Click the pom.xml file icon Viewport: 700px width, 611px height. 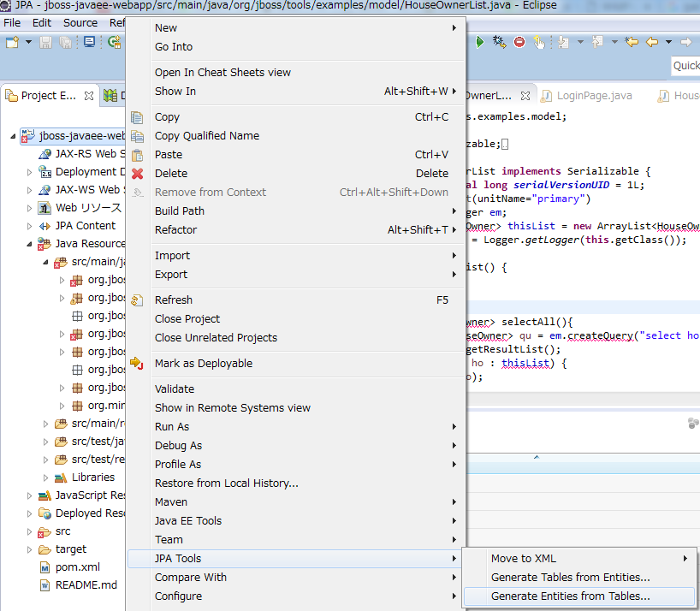44,567
